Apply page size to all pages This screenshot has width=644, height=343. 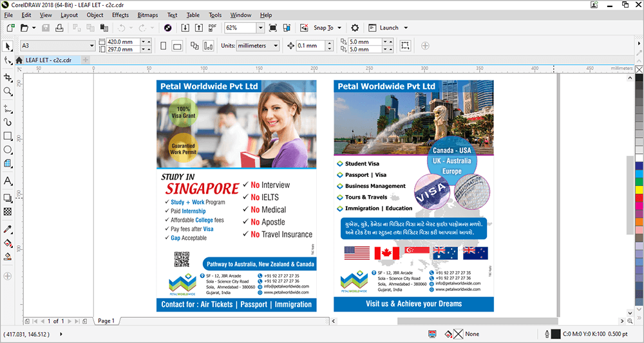(194, 46)
